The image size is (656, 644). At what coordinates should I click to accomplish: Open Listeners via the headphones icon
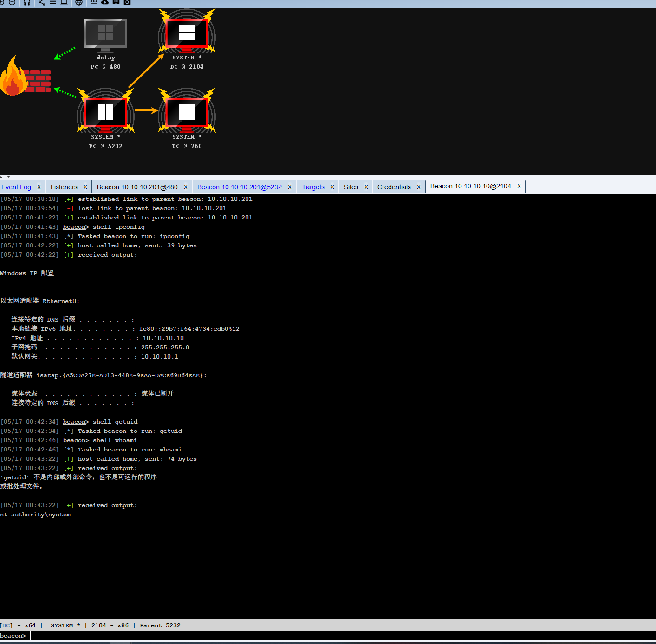[27, 2]
